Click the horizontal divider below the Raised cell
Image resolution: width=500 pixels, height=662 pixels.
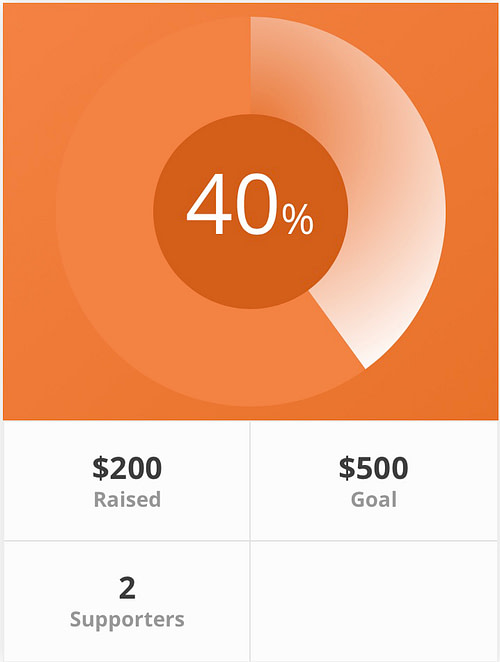point(127,540)
